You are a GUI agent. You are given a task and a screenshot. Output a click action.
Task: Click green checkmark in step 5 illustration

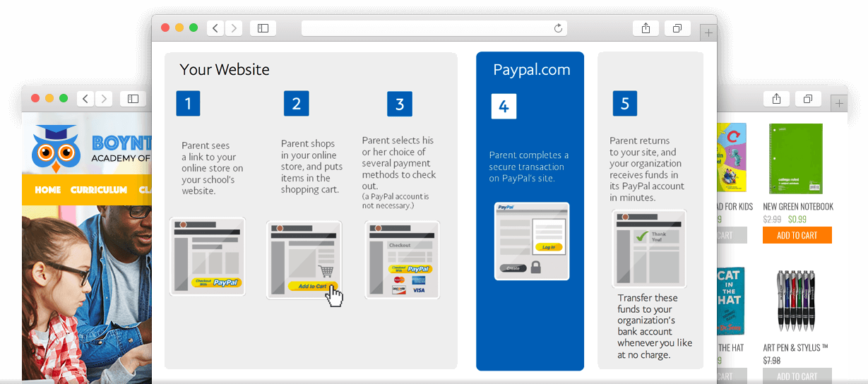(641, 236)
